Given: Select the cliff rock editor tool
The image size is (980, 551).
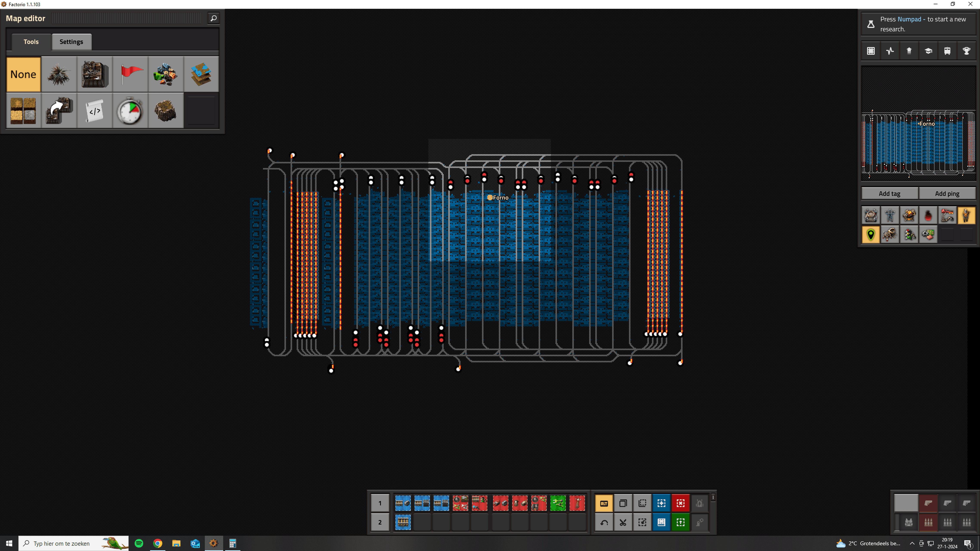Looking at the screenshot, I should tap(166, 110).
